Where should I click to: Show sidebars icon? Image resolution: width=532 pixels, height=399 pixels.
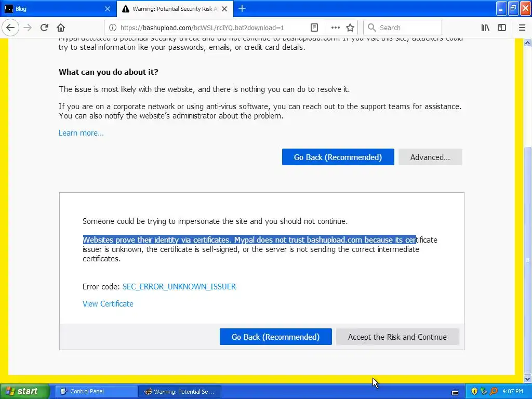tap(502, 28)
